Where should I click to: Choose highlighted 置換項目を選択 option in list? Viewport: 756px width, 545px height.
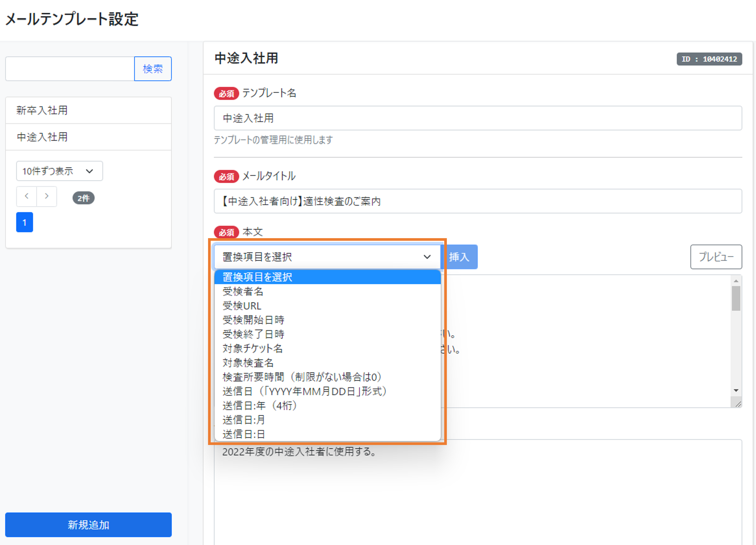(327, 277)
